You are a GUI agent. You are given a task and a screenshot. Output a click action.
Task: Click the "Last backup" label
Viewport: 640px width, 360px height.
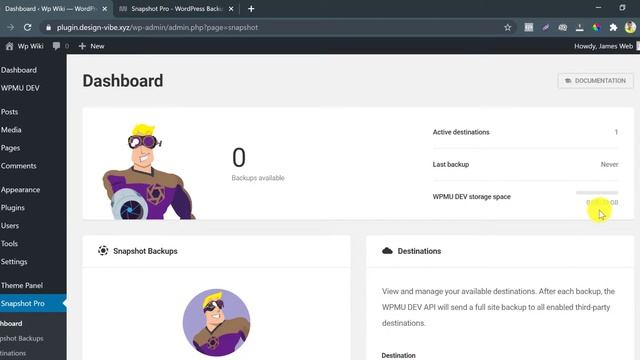tap(451, 164)
